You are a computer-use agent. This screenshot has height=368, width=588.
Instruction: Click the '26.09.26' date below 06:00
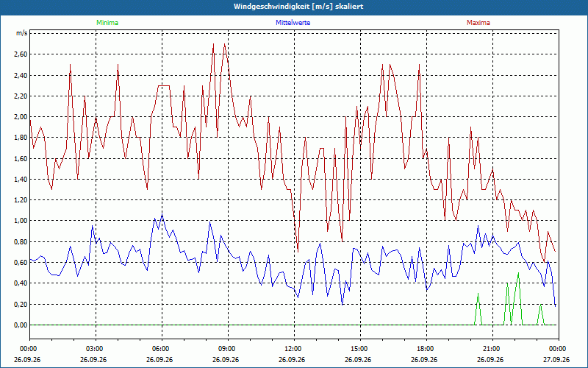[159, 359]
